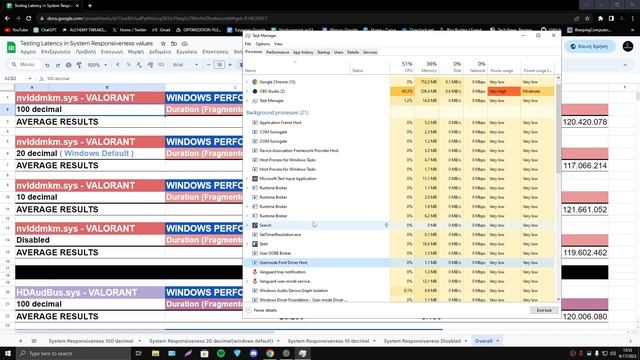Switch to App history tab in Task Manager
This screenshot has height=360, width=640.
point(303,52)
